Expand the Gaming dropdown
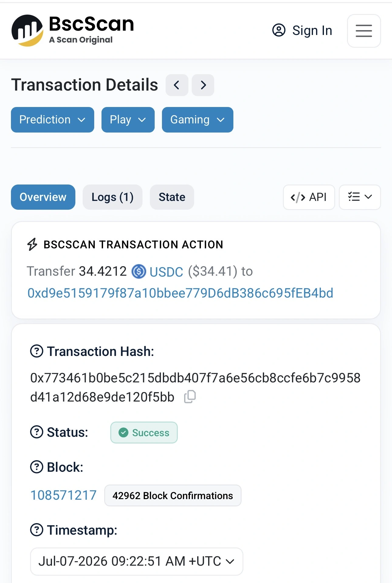Viewport: 392px width, 583px height. pyautogui.click(x=198, y=120)
